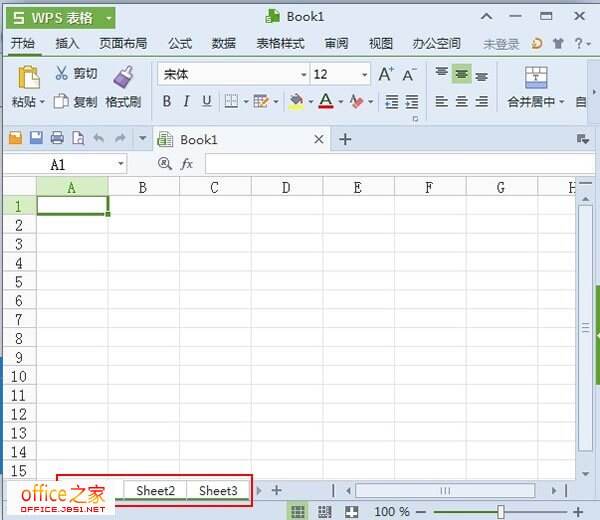Viewport: 600px width, 520px height.
Task: Open the Name Box dropdown arrow
Action: click(121, 164)
